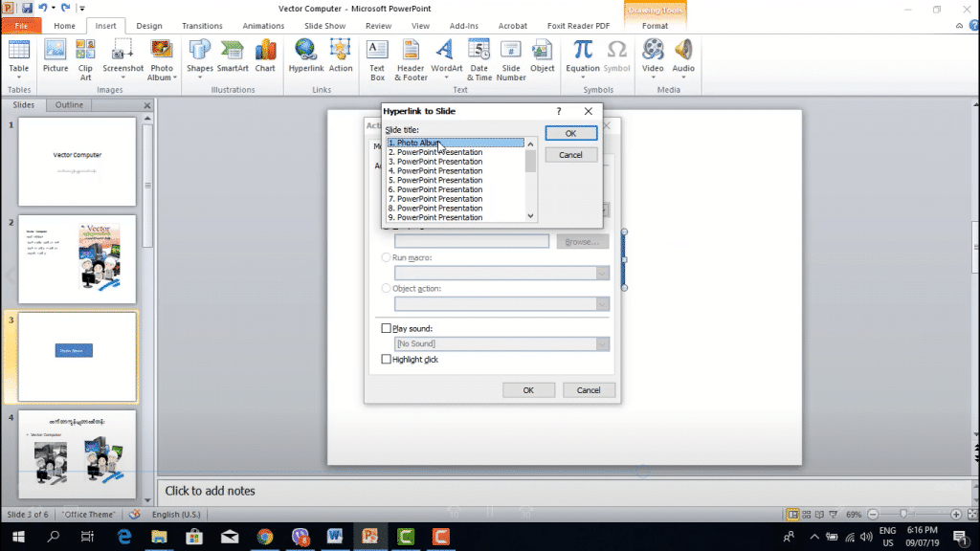Insert Date & Time
The image size is (980, 551).
479,59
